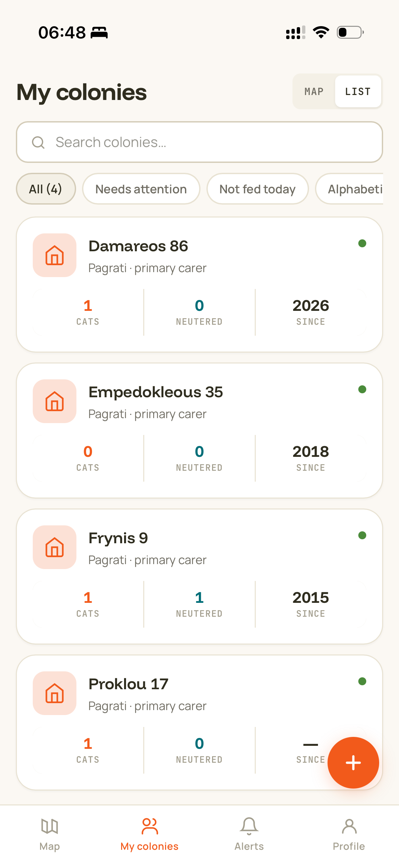
Task: Open the Frynis 9 colony title
Action: pos(118,538)
